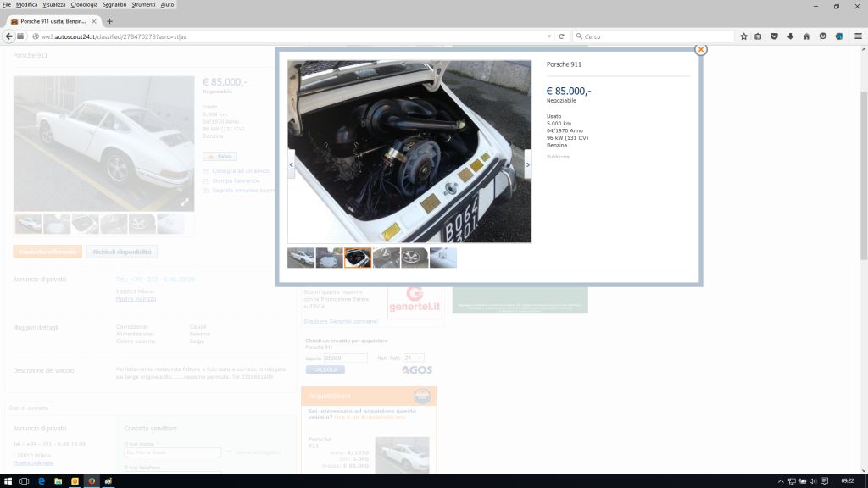Click the large engine bay photo
Screen dimensions: 868x488
[409, 152]
